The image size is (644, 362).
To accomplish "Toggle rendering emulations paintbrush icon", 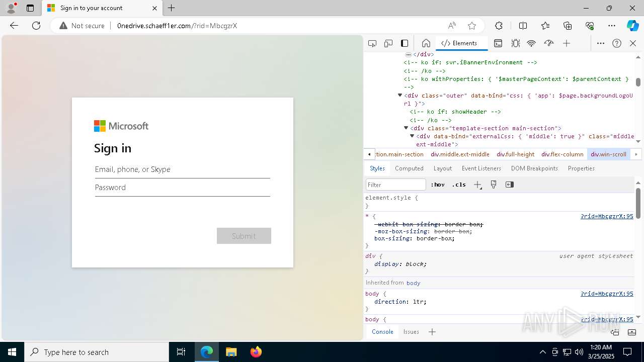I will pyautogui.click(x=494, y=185).
